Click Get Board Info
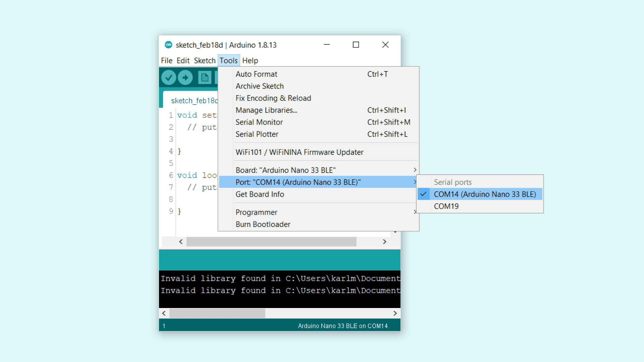Image resolution: width=644 pixels, height=362 pixels. (x=260, y=194)
